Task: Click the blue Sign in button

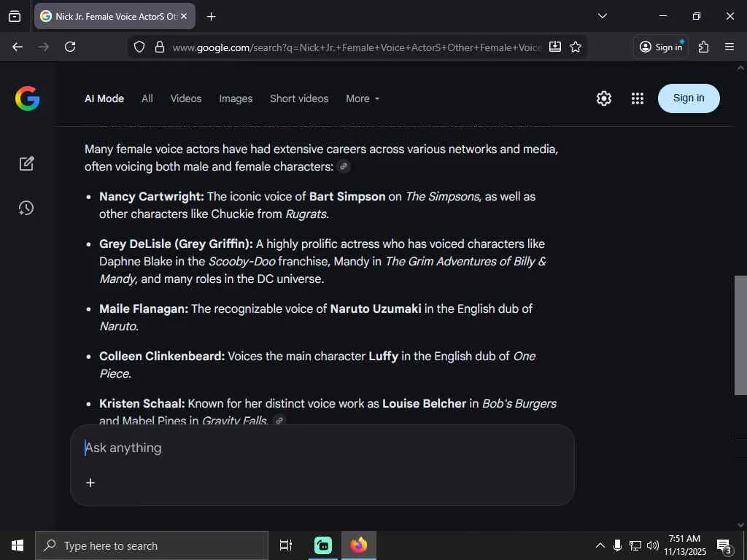Action: pyautogui.click(x=689, y=98)
